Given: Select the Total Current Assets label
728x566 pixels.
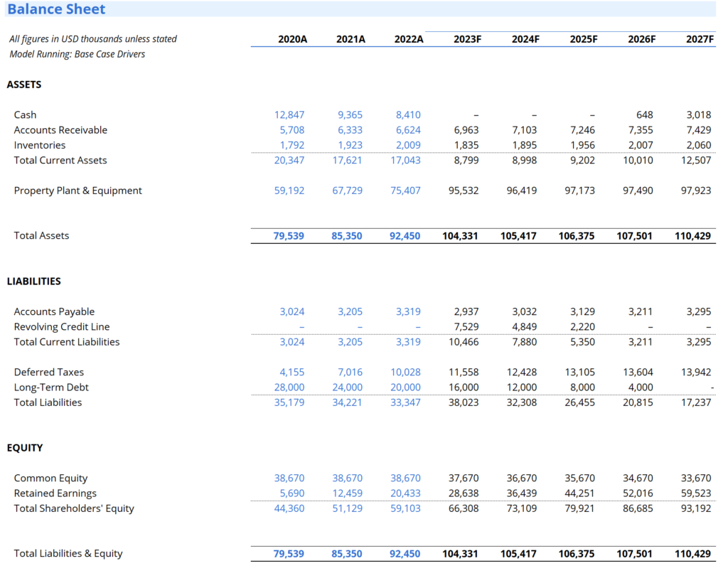Looking at the screenshot, I should tap(60, 160).
